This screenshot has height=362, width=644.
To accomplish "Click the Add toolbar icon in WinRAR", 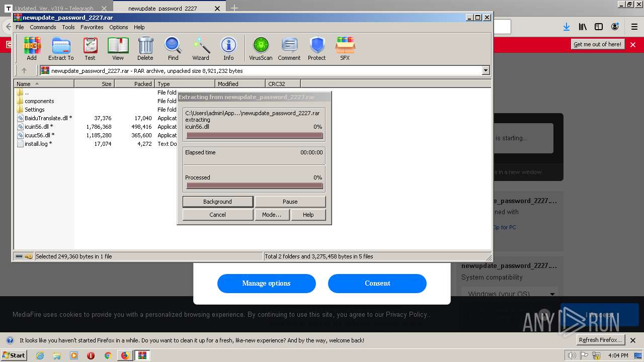I will [x=32, y=48].
